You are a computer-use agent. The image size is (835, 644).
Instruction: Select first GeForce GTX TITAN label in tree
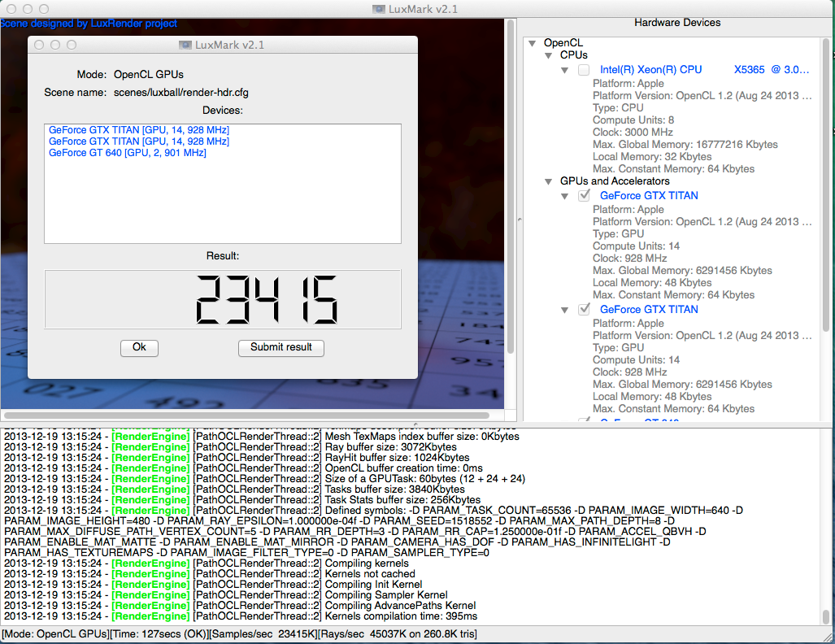[x=649, y=195]
